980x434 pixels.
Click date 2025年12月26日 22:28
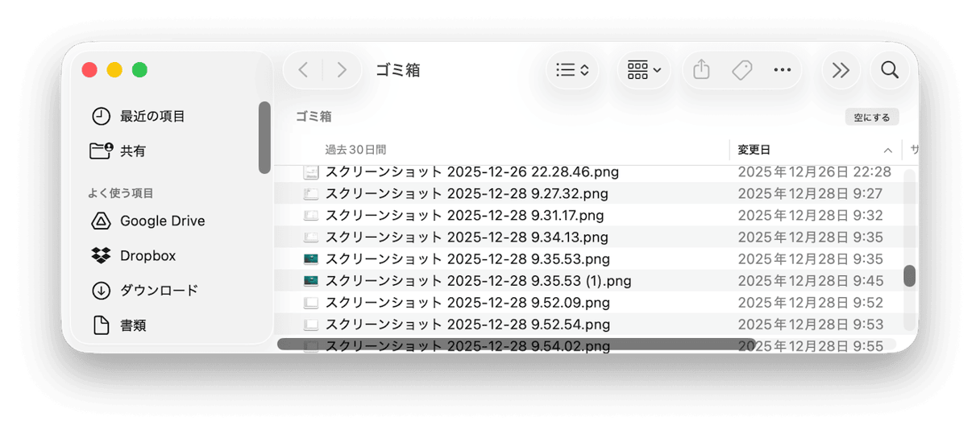pos(814,172)
